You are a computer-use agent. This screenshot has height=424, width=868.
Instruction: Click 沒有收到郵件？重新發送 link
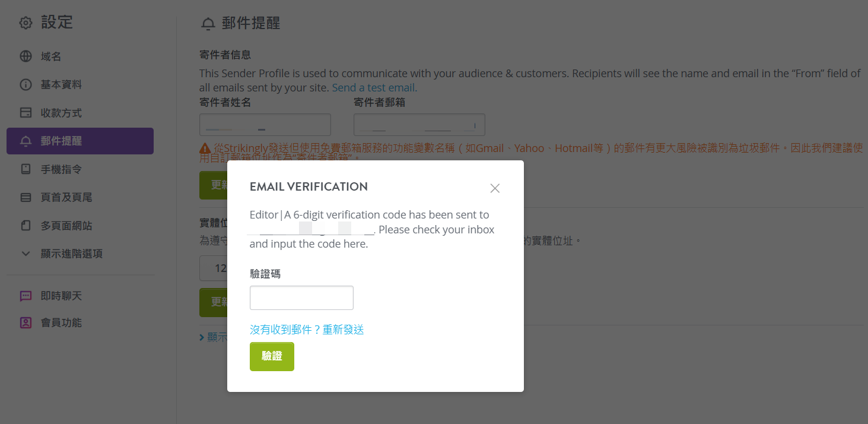coord(307,330)
